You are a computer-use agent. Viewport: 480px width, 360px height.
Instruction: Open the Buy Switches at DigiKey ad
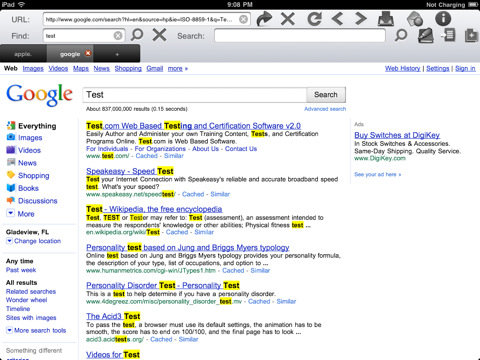pyautogui.click(x=397, y=135)
